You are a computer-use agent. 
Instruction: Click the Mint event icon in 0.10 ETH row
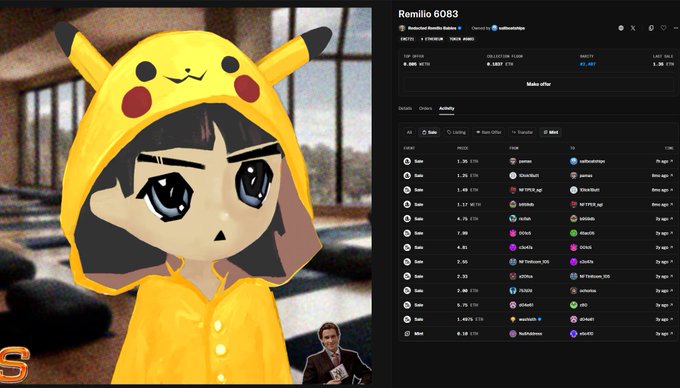click(x=407, y=334)
